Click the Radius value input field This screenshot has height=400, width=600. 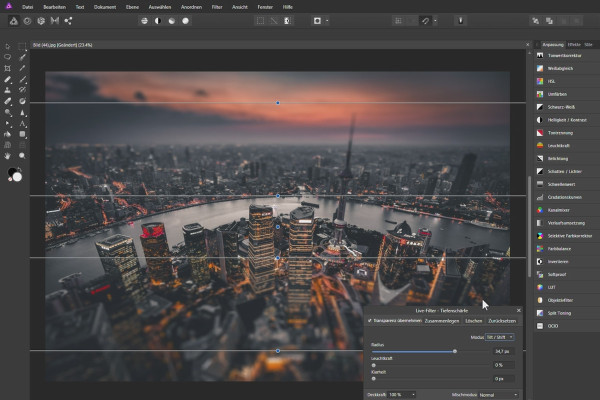tap(503, 351)
